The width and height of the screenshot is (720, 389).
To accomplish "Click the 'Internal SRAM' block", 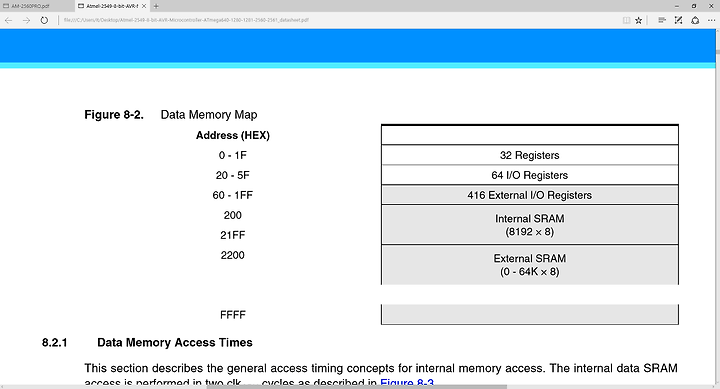I will [529, 225].
